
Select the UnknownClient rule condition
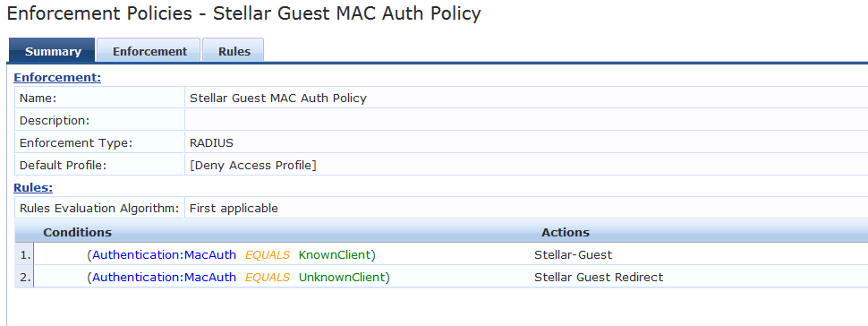239,278
